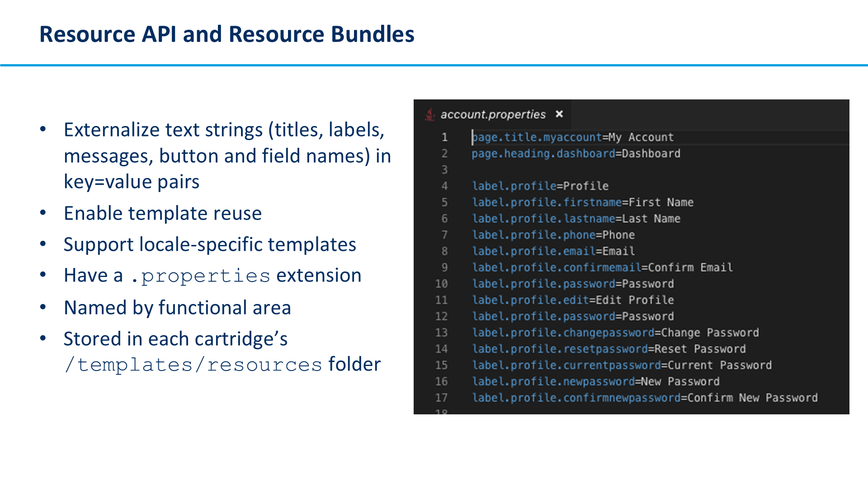Click the label.profile.changepassword=Change Password line
868x488 pixels.
click(x=615, y=333)
